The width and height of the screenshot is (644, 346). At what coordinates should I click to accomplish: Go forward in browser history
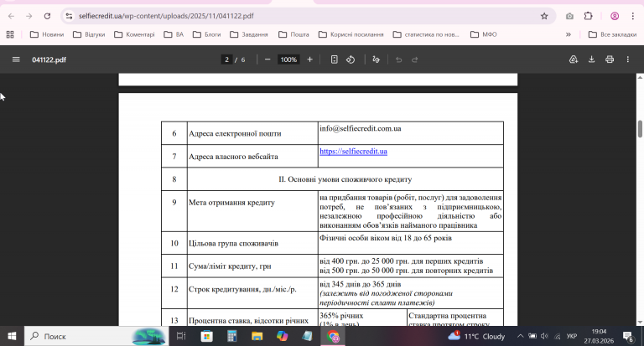tap(29, 16)
